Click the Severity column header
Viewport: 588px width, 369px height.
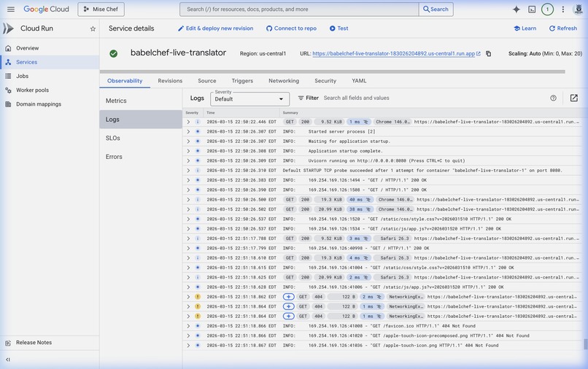192,113
